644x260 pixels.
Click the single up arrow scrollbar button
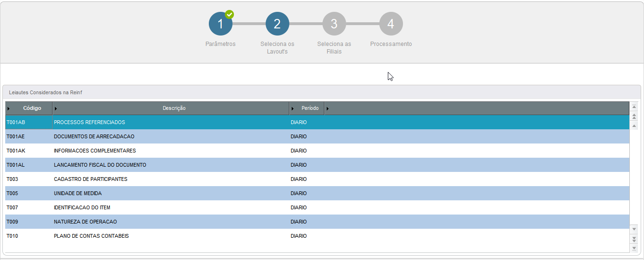[x=635, y=125]
